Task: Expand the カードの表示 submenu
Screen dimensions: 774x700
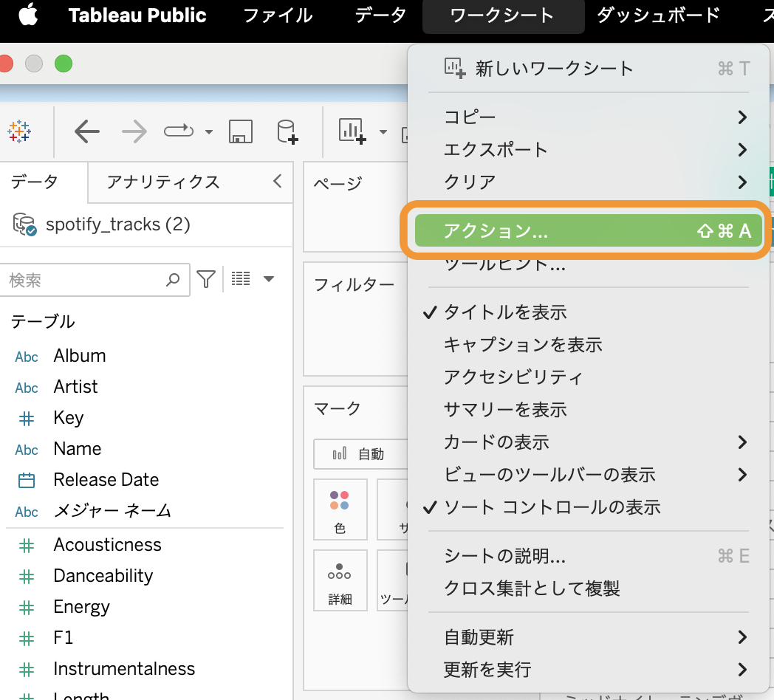Action: pos(589,442)
